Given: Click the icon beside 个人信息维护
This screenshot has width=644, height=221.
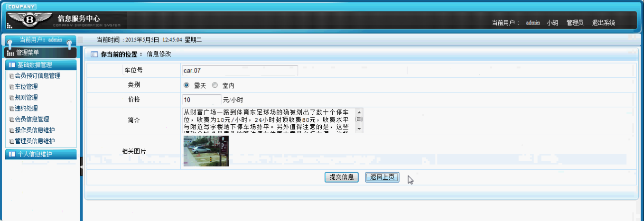Looking at the screenshot, I should 12,154.
